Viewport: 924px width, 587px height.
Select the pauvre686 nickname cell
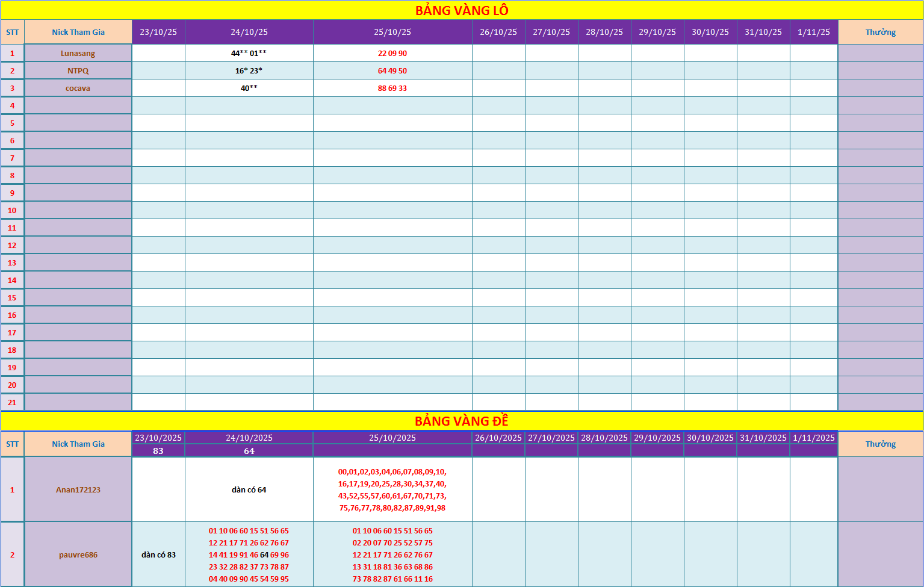[x=78, y=554]
